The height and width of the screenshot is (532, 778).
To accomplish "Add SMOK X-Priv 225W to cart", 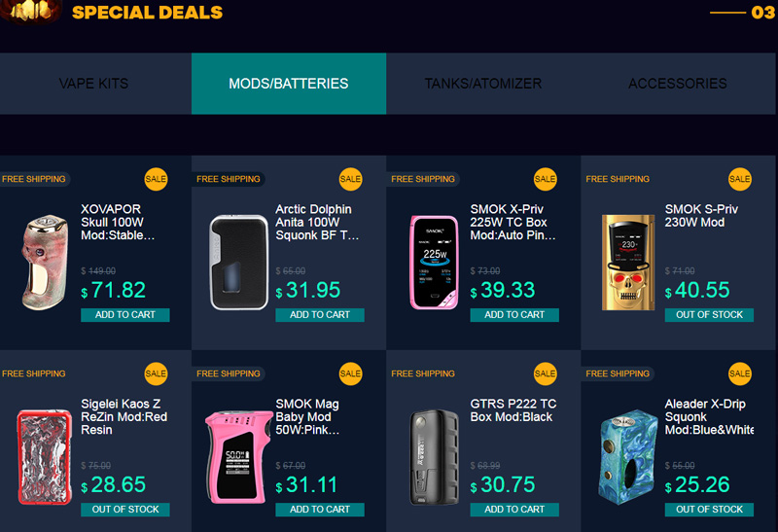I will click(x=514, y=315).
